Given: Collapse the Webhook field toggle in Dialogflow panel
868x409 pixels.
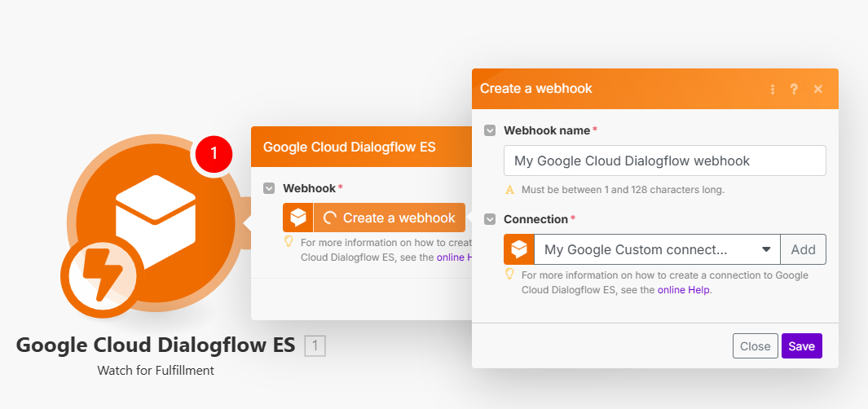Looking at the screenshot, I should click(269, 188).
